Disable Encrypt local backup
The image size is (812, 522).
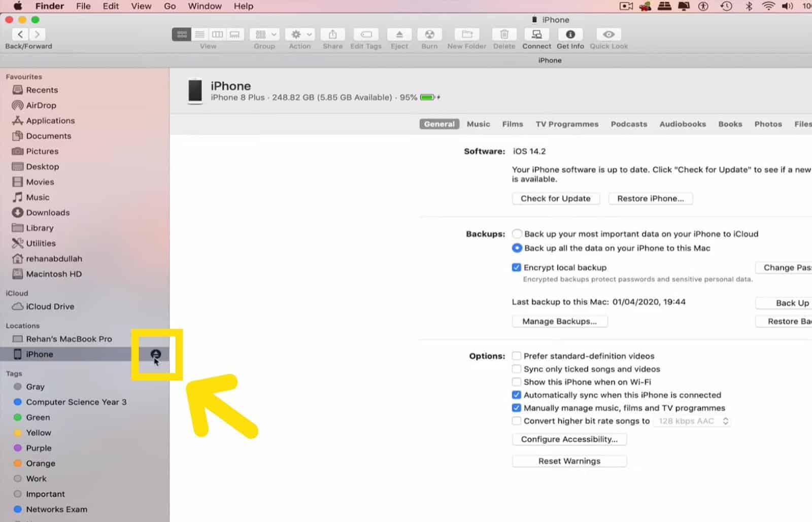coord(516,267)
